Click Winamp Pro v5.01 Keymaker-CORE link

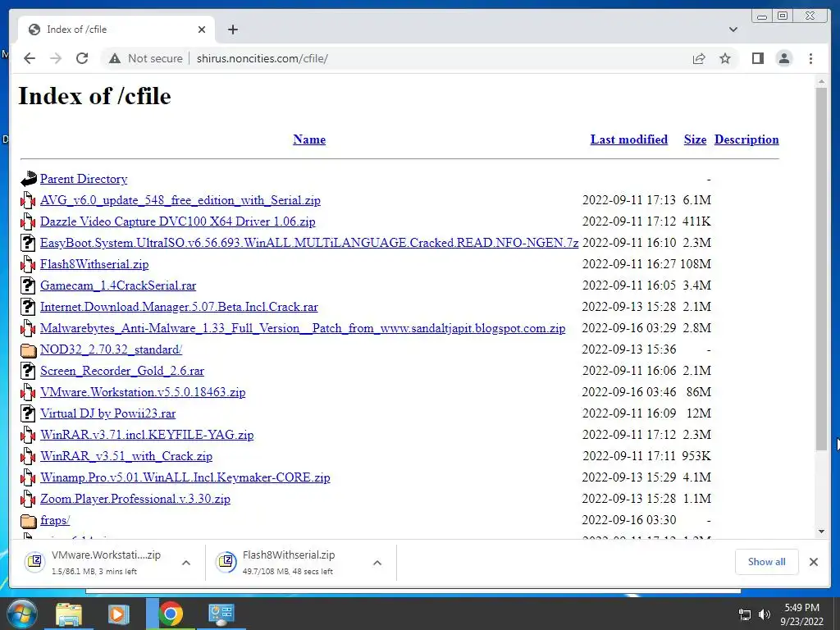coord(185,477)
